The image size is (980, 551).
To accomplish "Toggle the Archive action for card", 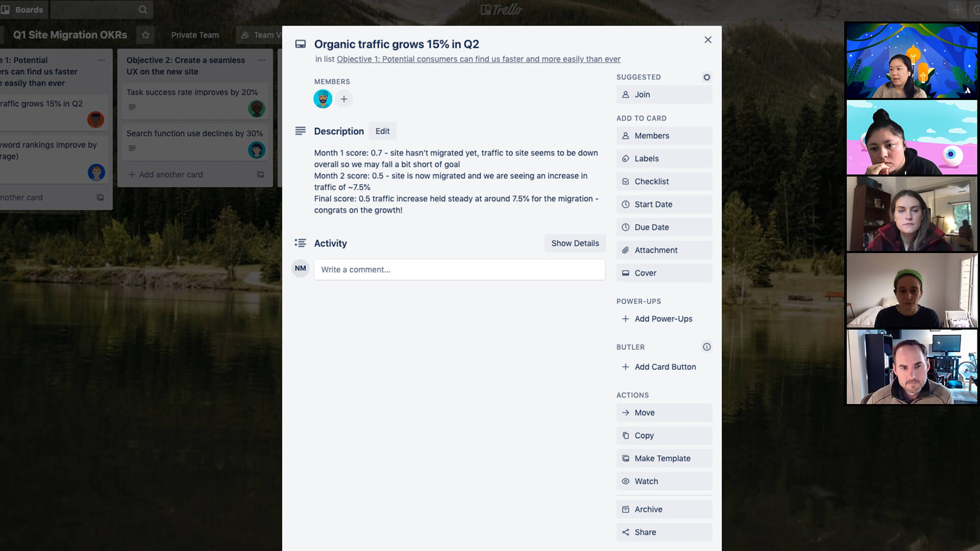I will (x=648, y=509).
